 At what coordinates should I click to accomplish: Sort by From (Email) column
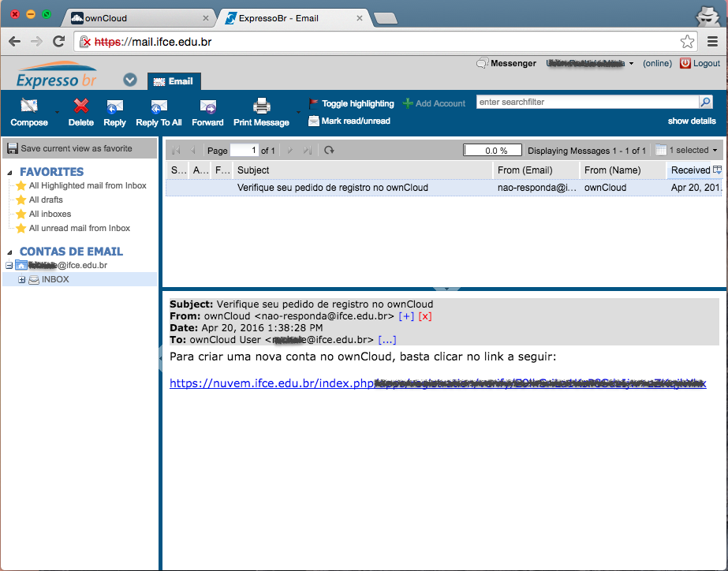point(536,170)
